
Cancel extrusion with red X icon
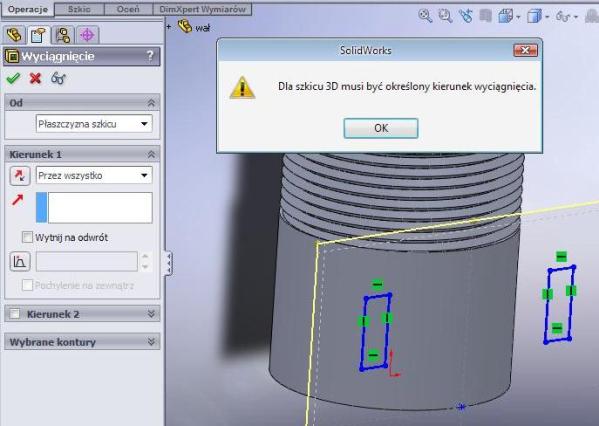point(35,79)
